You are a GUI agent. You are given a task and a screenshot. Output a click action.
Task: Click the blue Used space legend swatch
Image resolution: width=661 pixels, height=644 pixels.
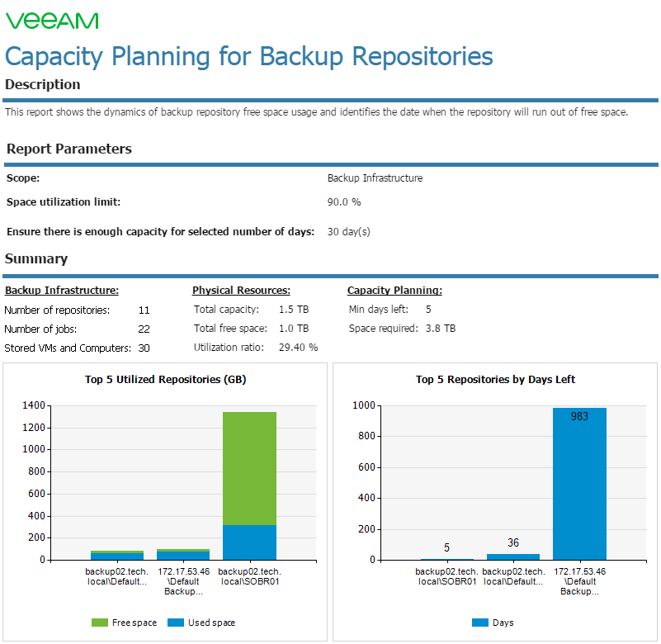176,623
